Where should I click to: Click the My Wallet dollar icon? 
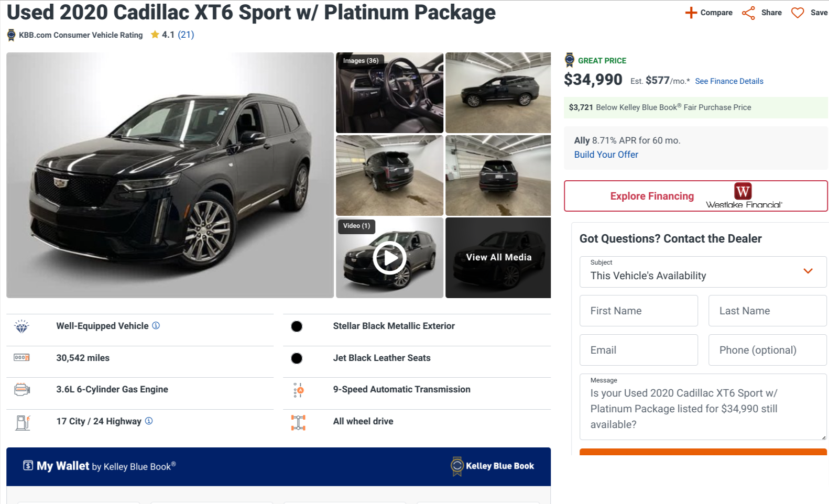(28, 465)
